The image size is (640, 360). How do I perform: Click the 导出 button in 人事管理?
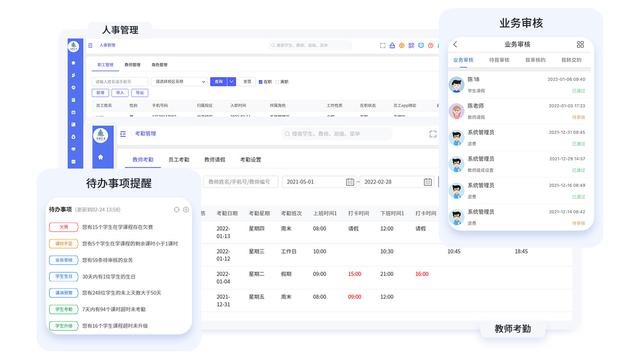tap(140, 93)
